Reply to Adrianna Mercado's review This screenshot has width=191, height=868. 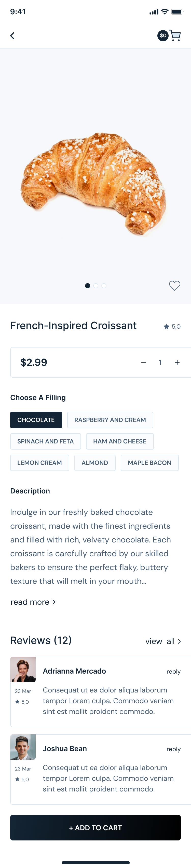click(x=173, y=672)
